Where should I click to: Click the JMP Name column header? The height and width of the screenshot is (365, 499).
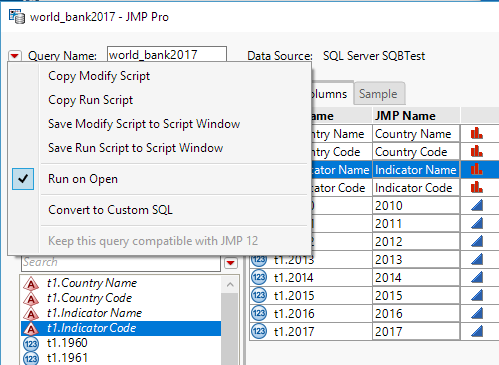416,116
